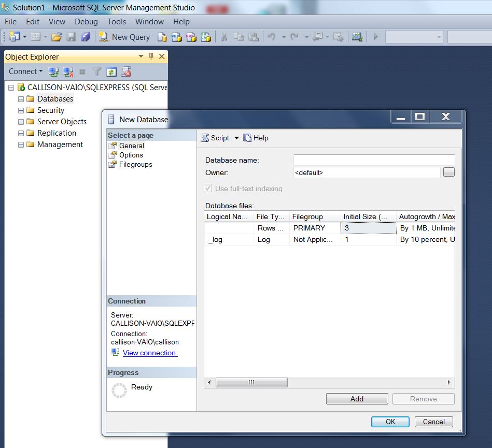Toggle the Use full-text indexing checkbox
This screenshot has width=492, height=448.
pyautogui.click(x=208, y=188)
